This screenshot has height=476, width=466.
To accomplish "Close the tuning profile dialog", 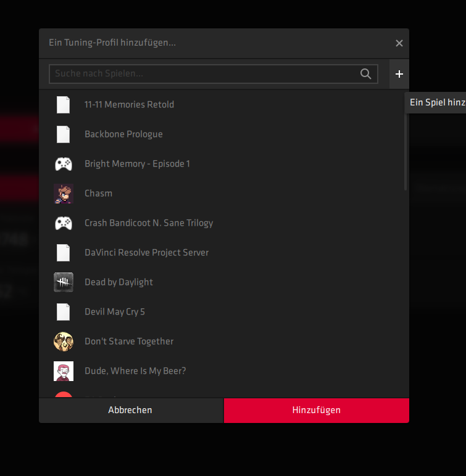I will 399,43.
